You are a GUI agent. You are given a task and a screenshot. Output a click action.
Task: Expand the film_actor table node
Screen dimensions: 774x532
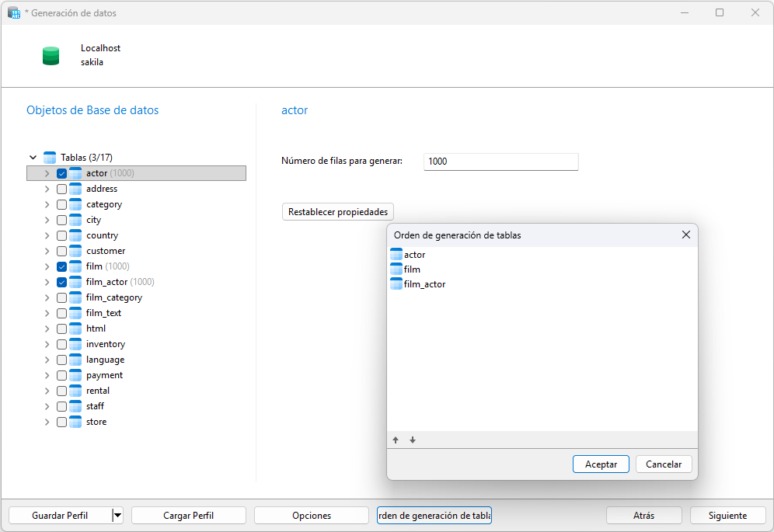(x=47, y=282)
